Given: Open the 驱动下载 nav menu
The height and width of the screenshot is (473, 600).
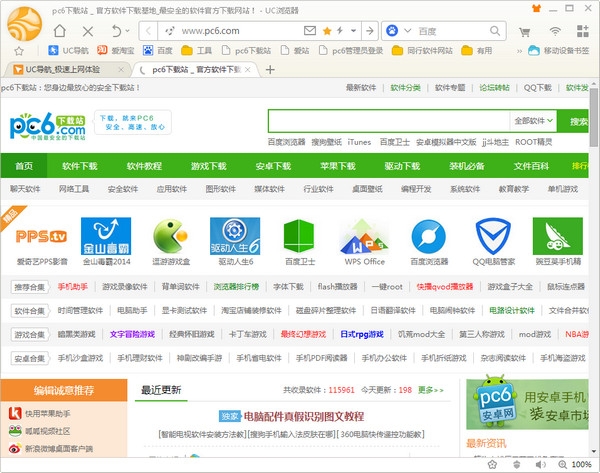Looking at the screenshot, I should (402, 166).
